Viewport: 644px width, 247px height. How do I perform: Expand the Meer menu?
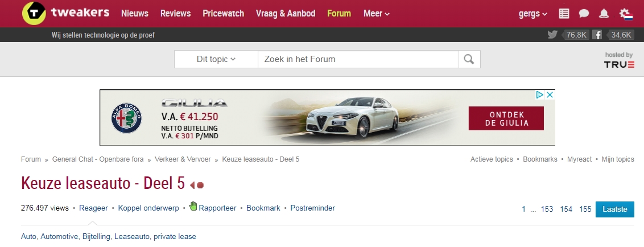(x=376, y=14)
